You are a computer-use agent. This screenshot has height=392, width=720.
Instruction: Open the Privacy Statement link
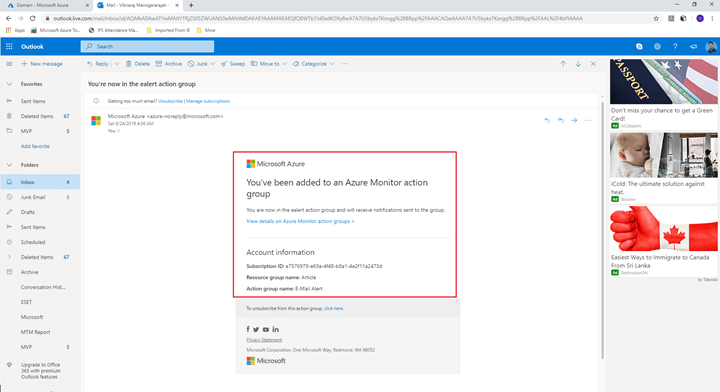pyautogui.click(x=264, y=340)
